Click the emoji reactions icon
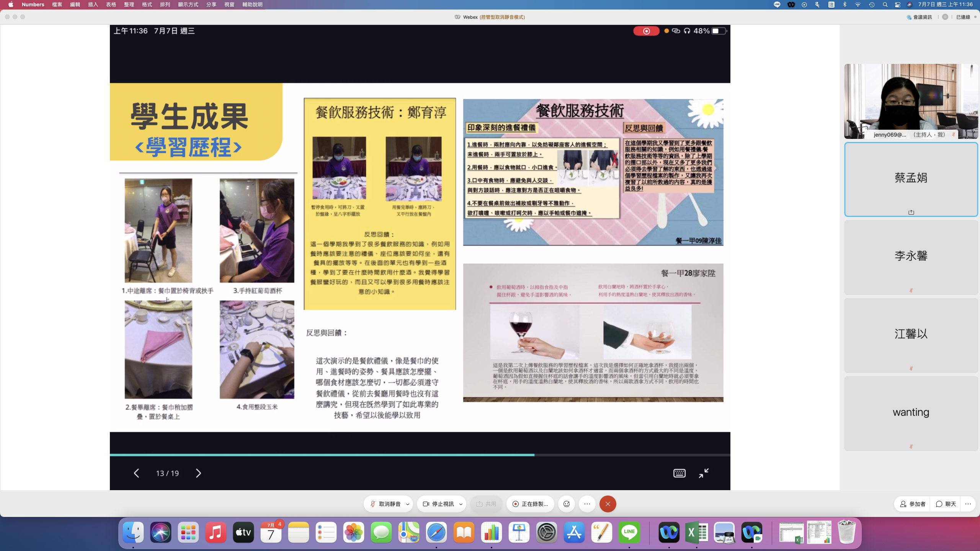The width and height of the screenshot is (980, 551). point(567,504)
